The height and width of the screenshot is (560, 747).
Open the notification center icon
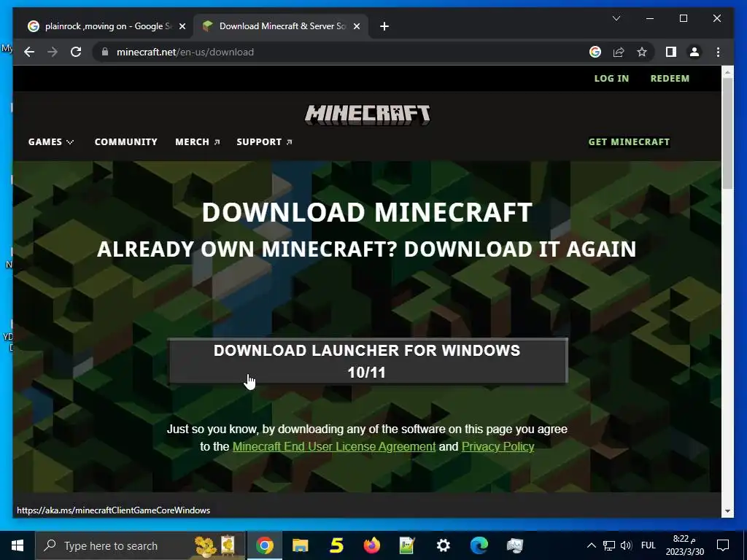point(723,545)
